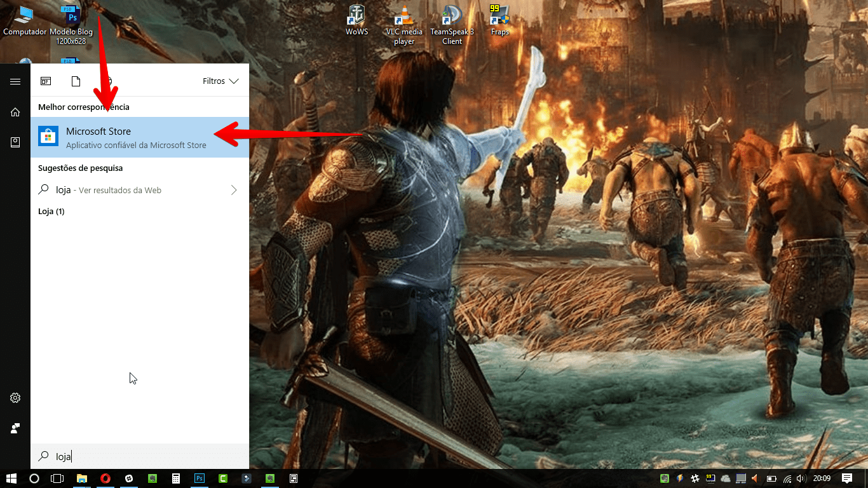Image resolution: width=868 pixels, height=488 pixels.
Task: Go to Cortana Home in the sidebar
Action: 15,112
